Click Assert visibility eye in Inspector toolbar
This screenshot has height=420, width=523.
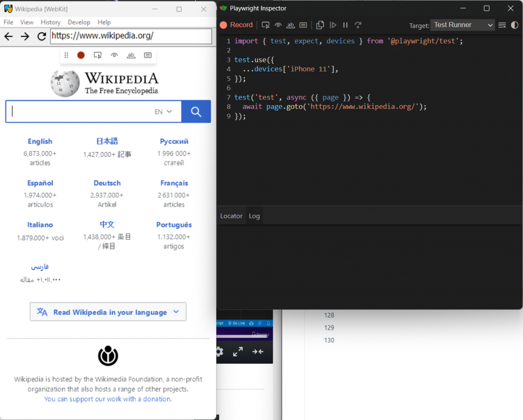point(278,25)
